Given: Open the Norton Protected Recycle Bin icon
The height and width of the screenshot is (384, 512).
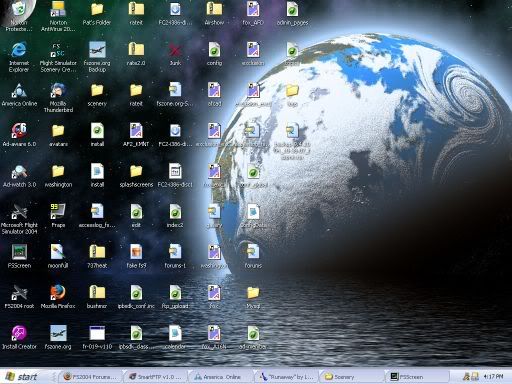Looking at the screenshot, I should pyautogui.click(x=19, y=9).
